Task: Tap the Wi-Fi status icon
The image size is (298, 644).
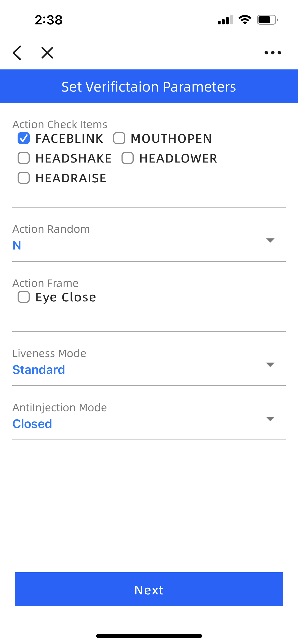Action: coord(245,20)
